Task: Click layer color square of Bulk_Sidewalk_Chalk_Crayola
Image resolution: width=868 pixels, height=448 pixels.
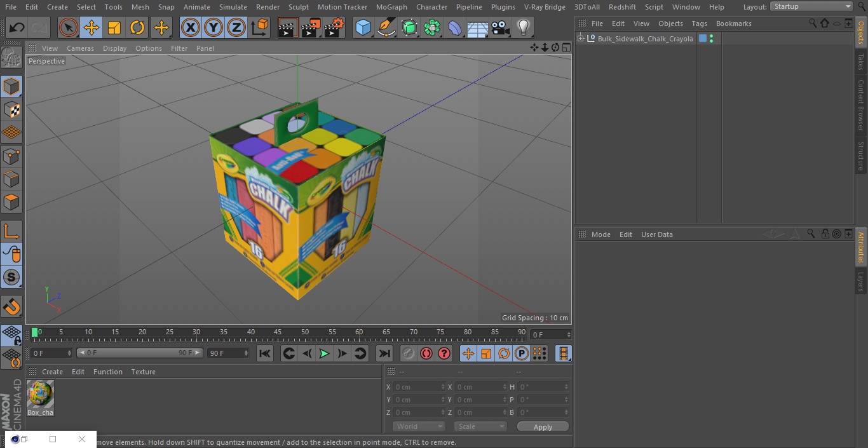Action: 703,39
